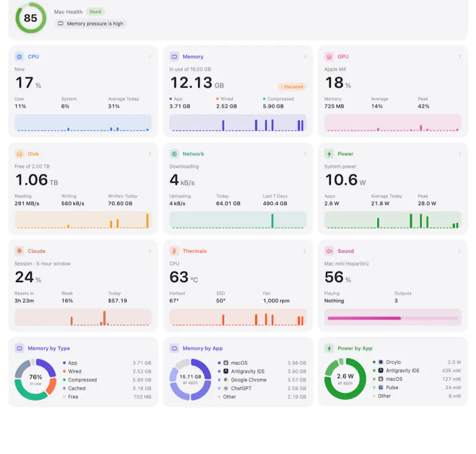Click the Memory pressure is high notice
This screenshot has height=454, width=476.
tap(90, 24)
